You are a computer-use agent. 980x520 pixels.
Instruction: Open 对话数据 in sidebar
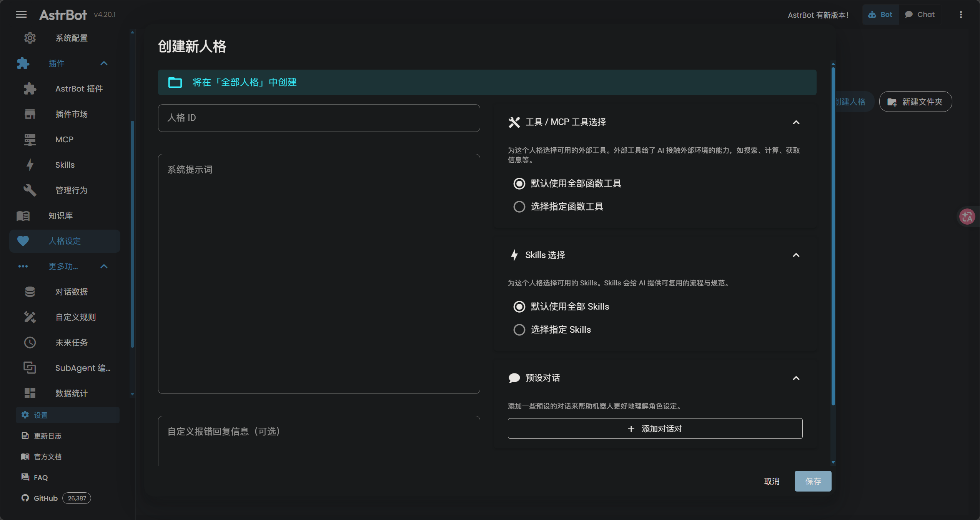pyautogui.click(x=71, y=292)
